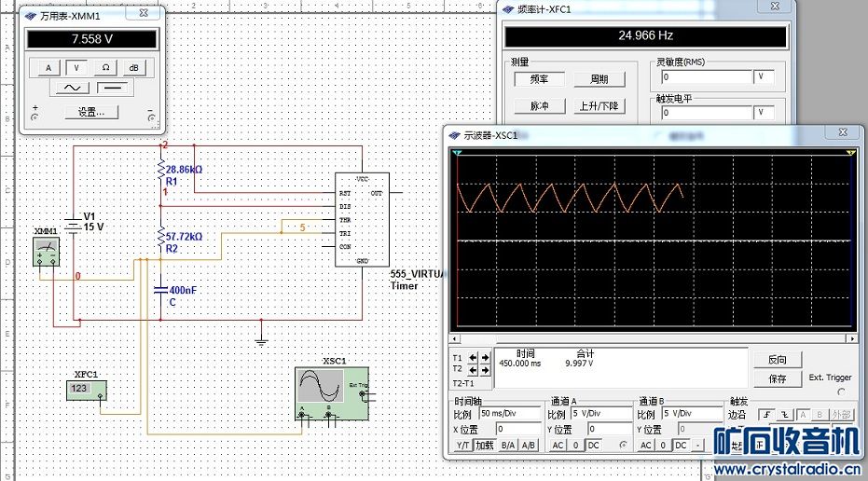Click the timebase scale 50 ms/Div field
868x481 pixels.
[509, 413]
